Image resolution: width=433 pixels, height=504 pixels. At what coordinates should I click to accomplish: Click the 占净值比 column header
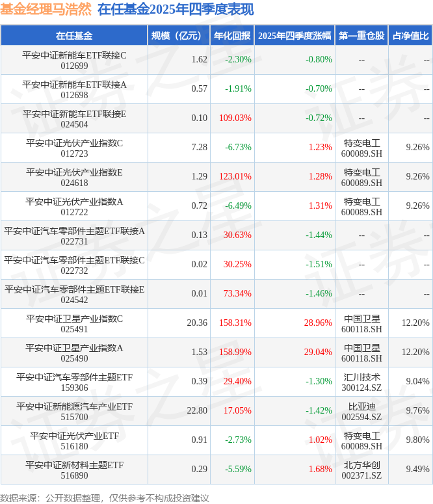tap(410, 35)
